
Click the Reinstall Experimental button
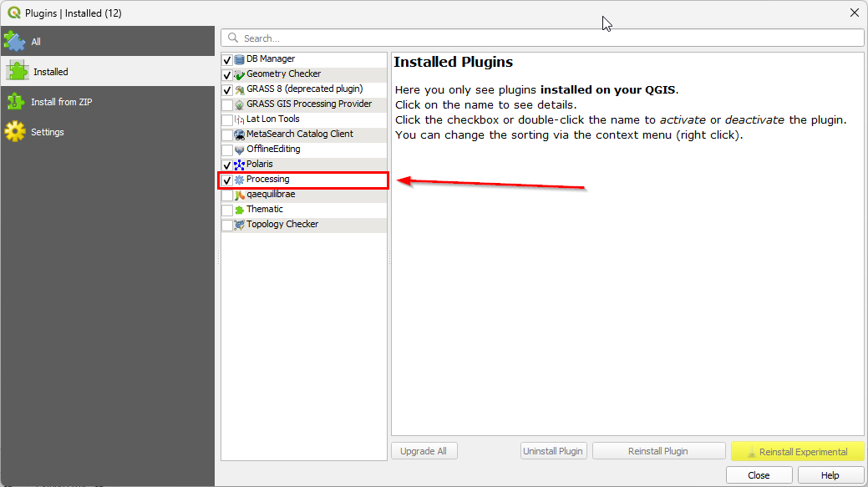coord(797,451)
